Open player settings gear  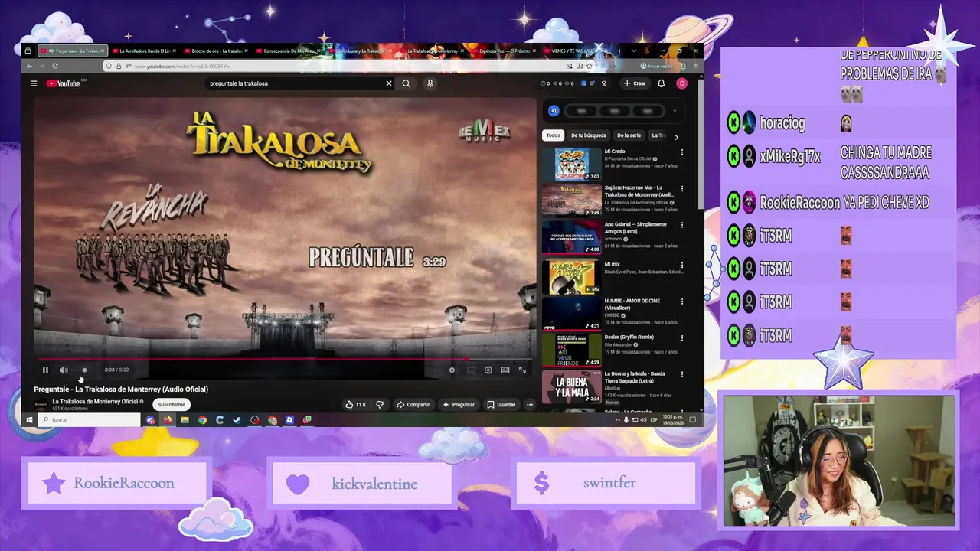click(488, 370)
